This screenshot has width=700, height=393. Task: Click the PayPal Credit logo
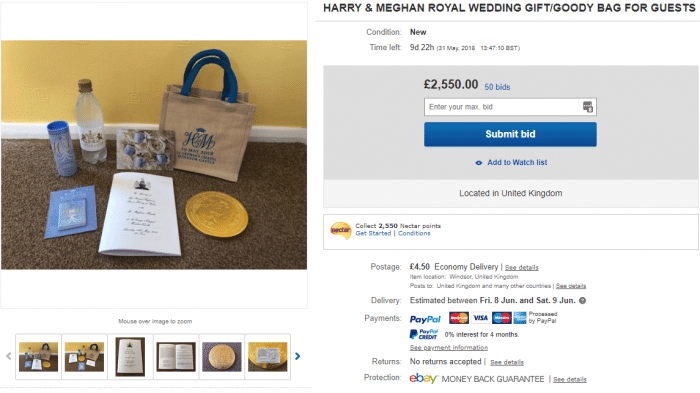[424, 334]
